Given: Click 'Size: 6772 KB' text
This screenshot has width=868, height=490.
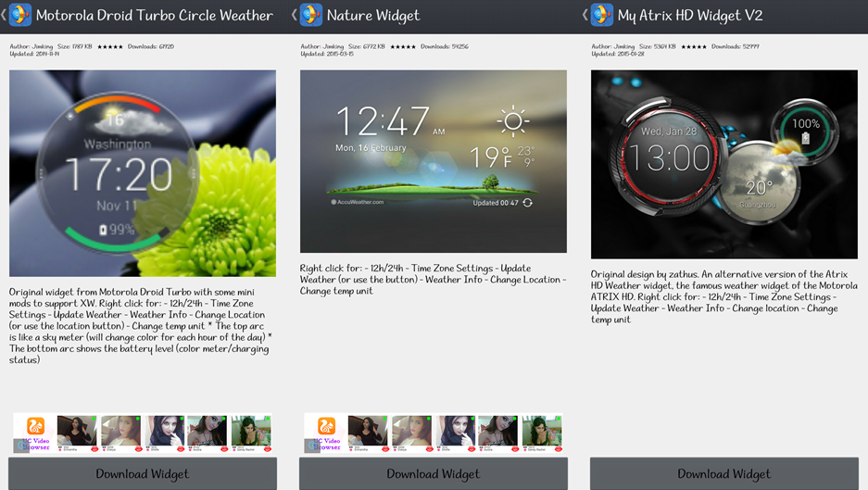Looking at the screenshot, I should 367,46.
